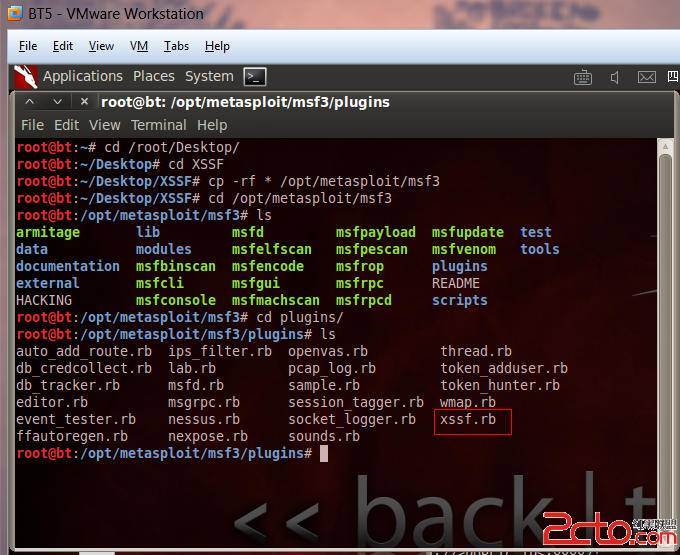Open VMware Edit menu
680x555 pixels.
[x=63, y=46]
